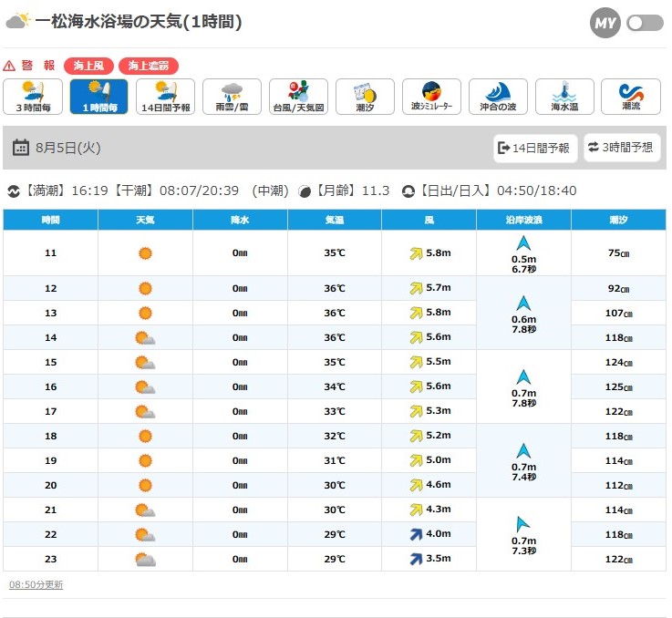Image resolution: width=672 pixels, height=618 pixels.
Task: Click the 08:50分更新 link
Action: click(x=36, y=584)
